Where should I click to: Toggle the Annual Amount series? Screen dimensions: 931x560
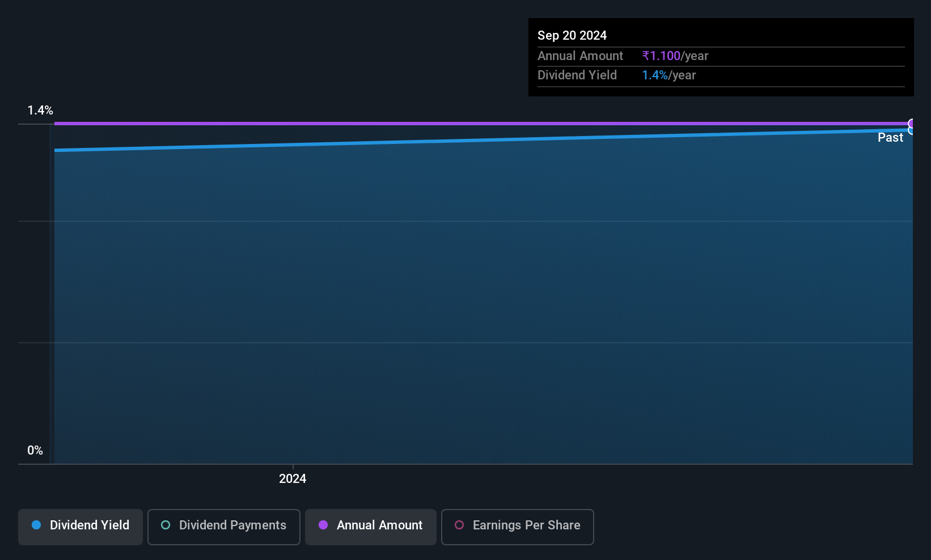coord(371,527)
